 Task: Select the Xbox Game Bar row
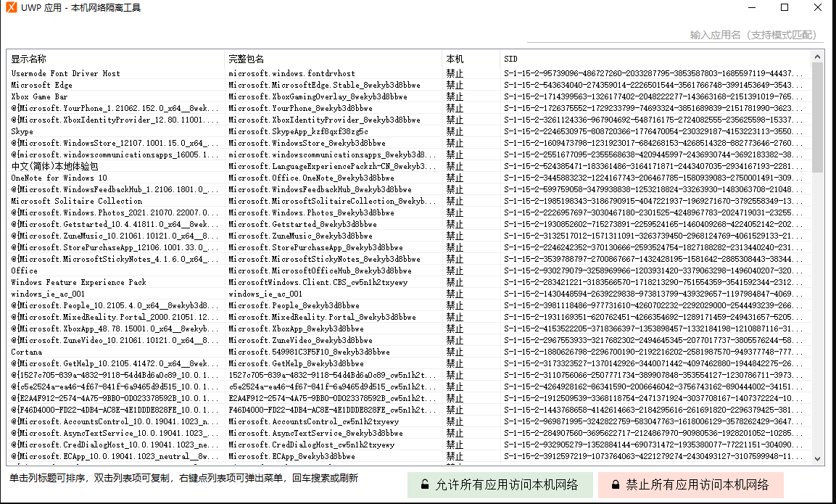pos(409,96)
